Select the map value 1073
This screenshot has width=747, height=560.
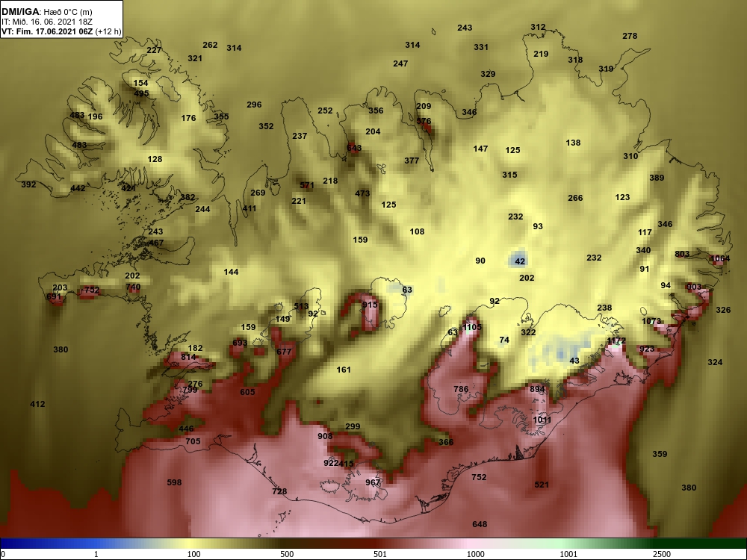pyautogui.click(x=651, y=321)
